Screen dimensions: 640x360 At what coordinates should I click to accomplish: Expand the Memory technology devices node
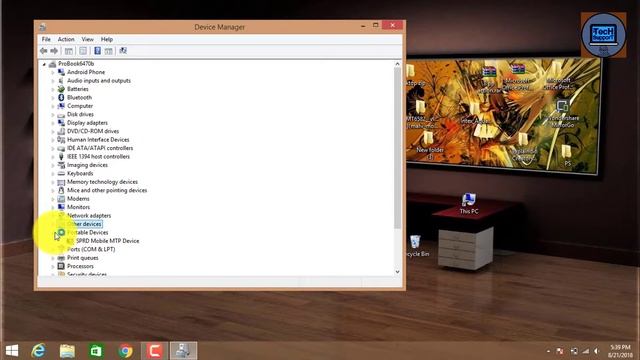[x=53, y=182]
